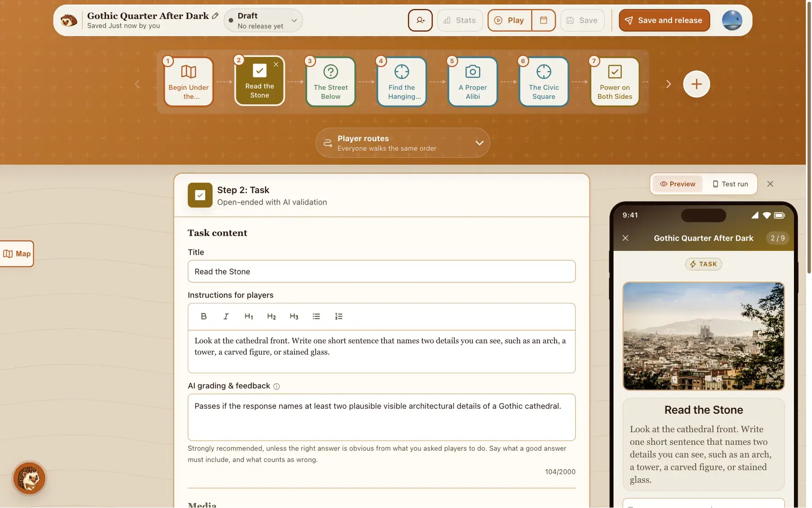Viewport: 812px width, 508px height.
Task: Click the hedgehog app logo
Action: pos(69,20)
